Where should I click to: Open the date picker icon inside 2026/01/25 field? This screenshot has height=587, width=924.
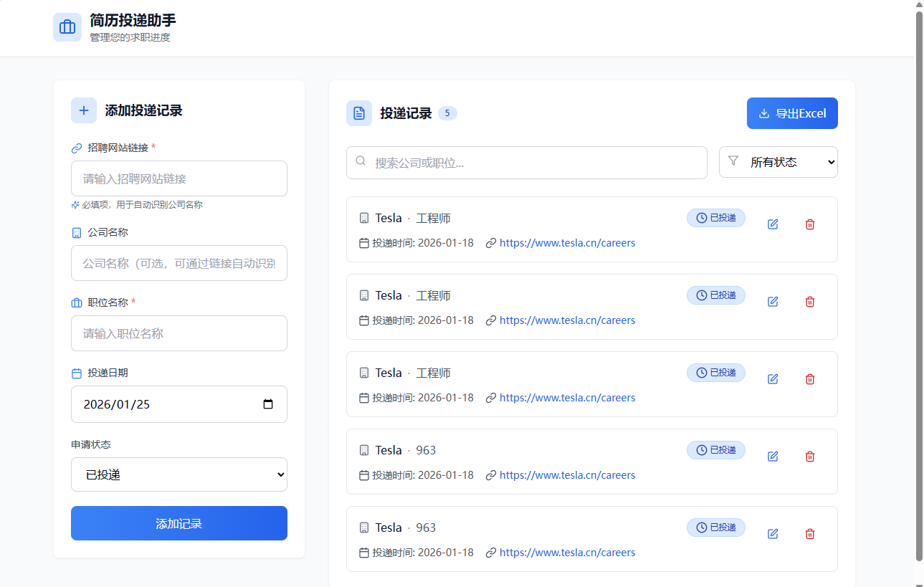(x=268, y=404)
